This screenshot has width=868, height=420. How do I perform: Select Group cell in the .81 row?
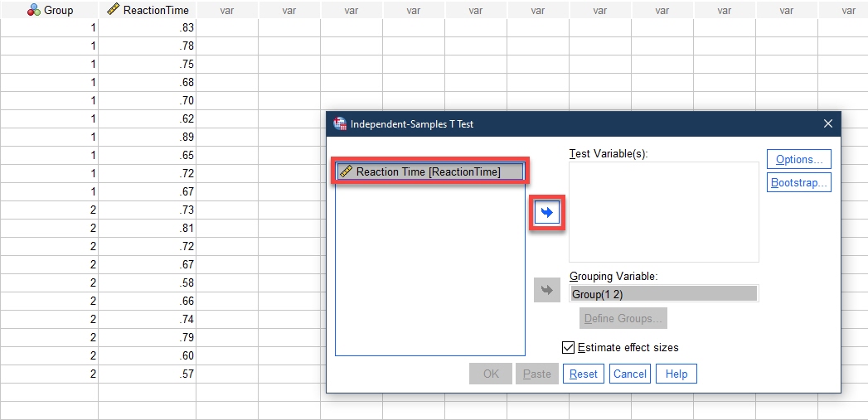pyautogui.click(x=49, y=228)
